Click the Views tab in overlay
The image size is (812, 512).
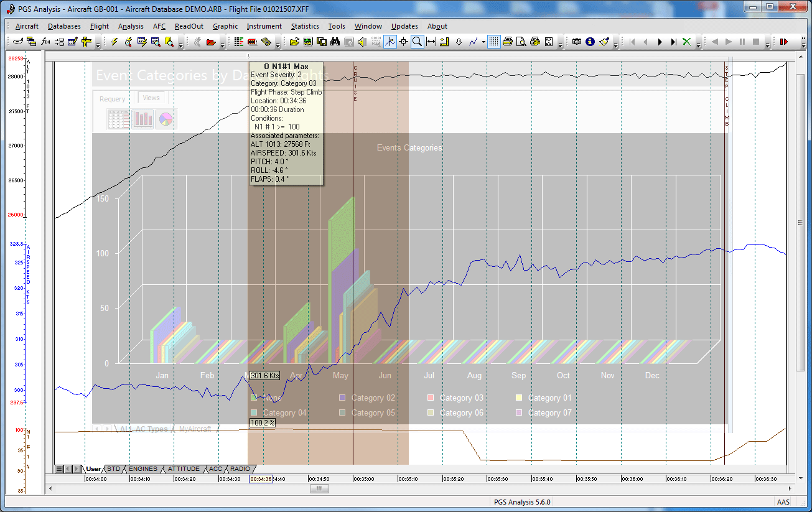click(x=151, y=98)
